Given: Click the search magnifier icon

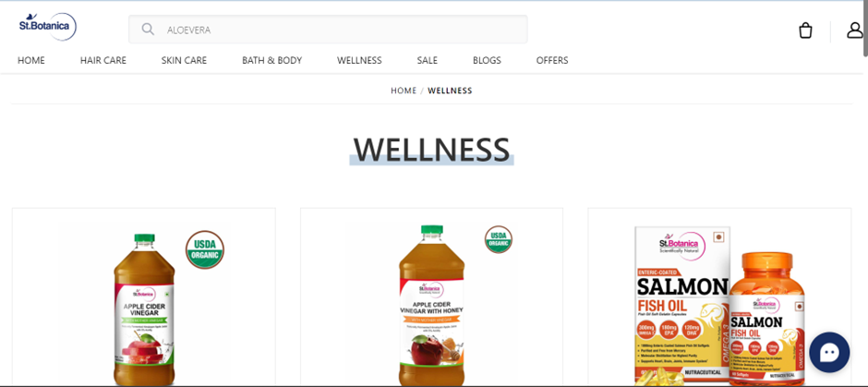Looking at the screenshot, I should 148,30.
